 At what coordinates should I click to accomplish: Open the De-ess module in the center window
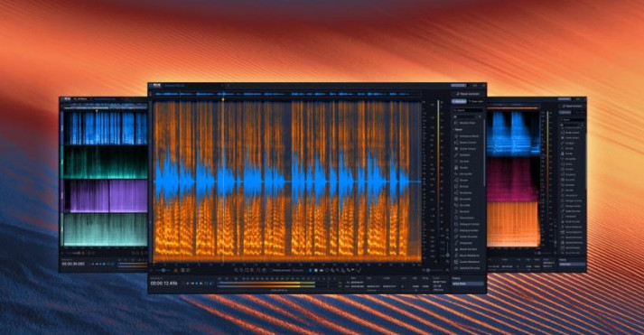[462, 180]
